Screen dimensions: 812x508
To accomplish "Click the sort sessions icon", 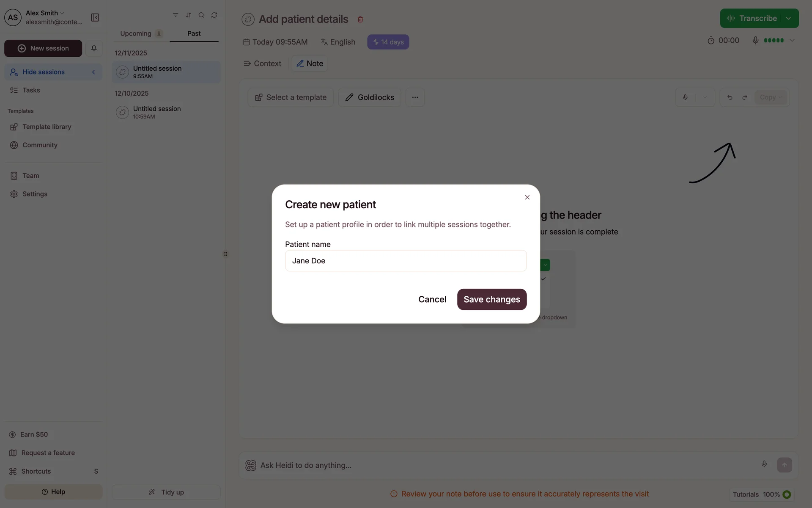I will [x=189, y=15].
